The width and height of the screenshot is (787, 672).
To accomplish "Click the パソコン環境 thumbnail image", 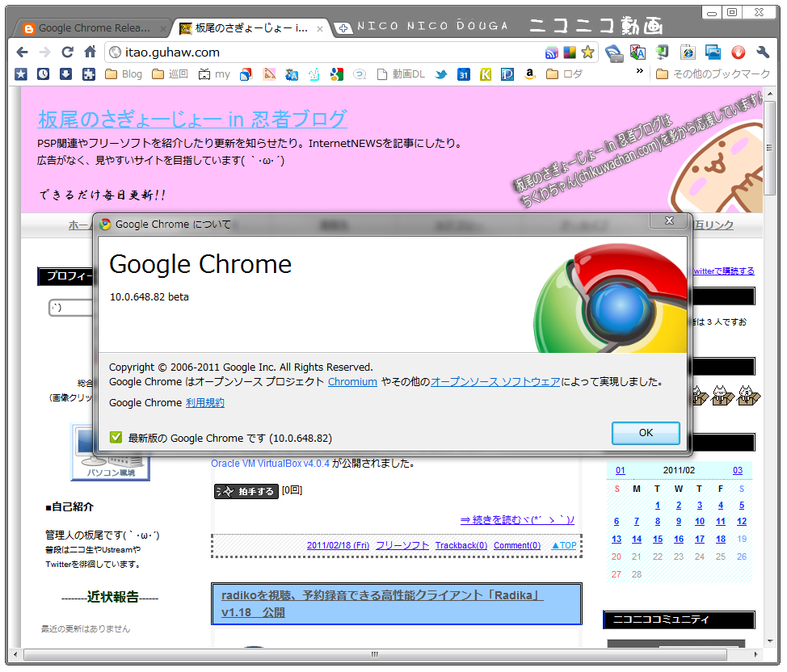I will point(111,451).
